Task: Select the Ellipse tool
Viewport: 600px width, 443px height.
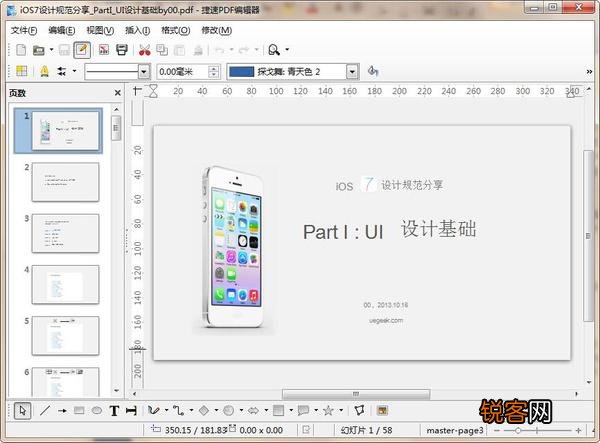Action: [x=96, y=411]
